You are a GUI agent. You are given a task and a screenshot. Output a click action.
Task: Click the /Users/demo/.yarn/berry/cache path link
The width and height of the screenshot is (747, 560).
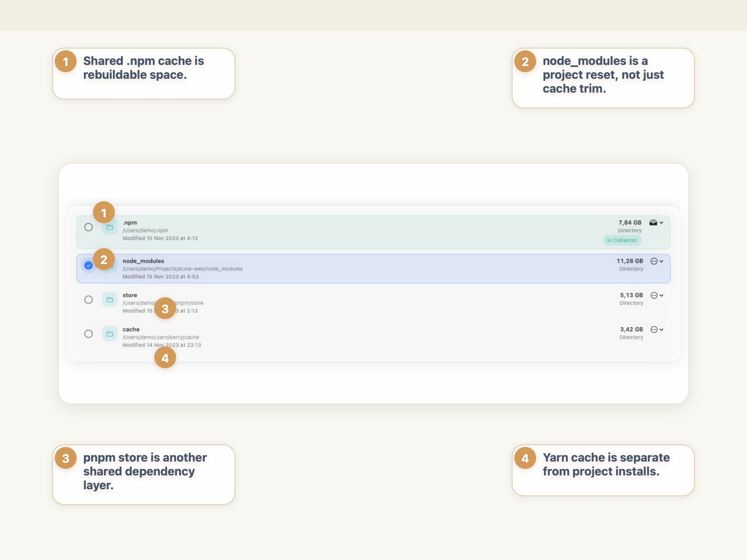tap(161, 337)
